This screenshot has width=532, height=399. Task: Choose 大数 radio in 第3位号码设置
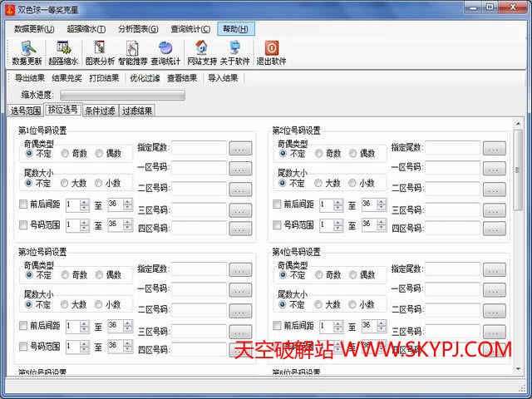pos(63,304)
